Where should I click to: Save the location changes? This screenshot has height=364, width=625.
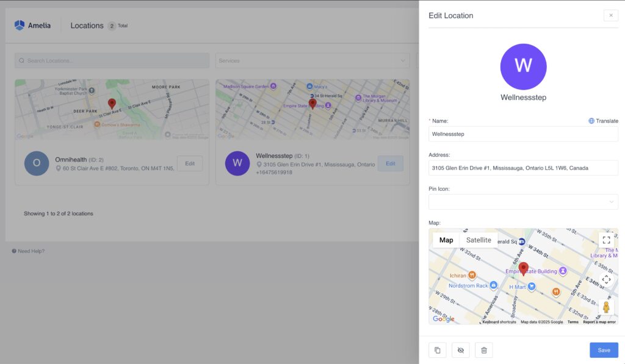603,350
